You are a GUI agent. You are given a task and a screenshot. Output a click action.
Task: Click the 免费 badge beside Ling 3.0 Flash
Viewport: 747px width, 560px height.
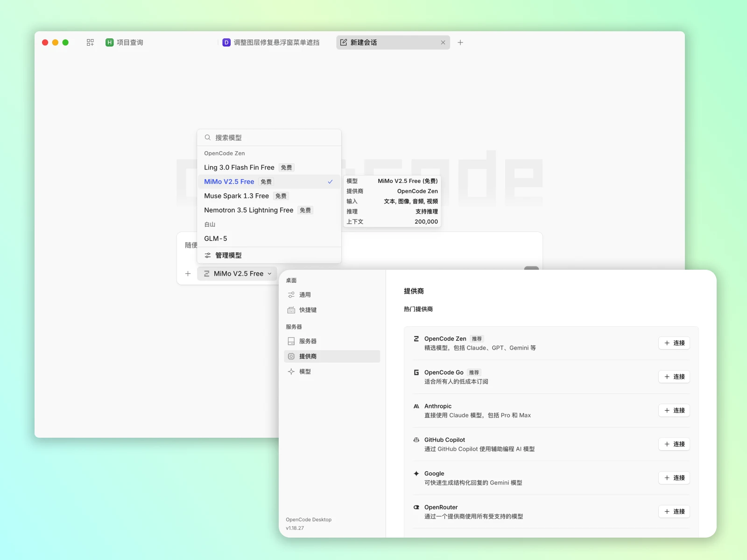287,168
